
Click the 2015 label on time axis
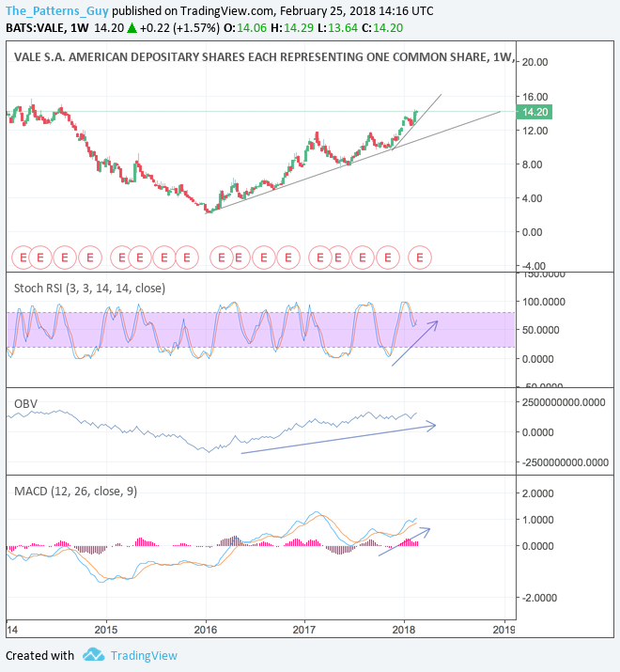coord(106,630)
